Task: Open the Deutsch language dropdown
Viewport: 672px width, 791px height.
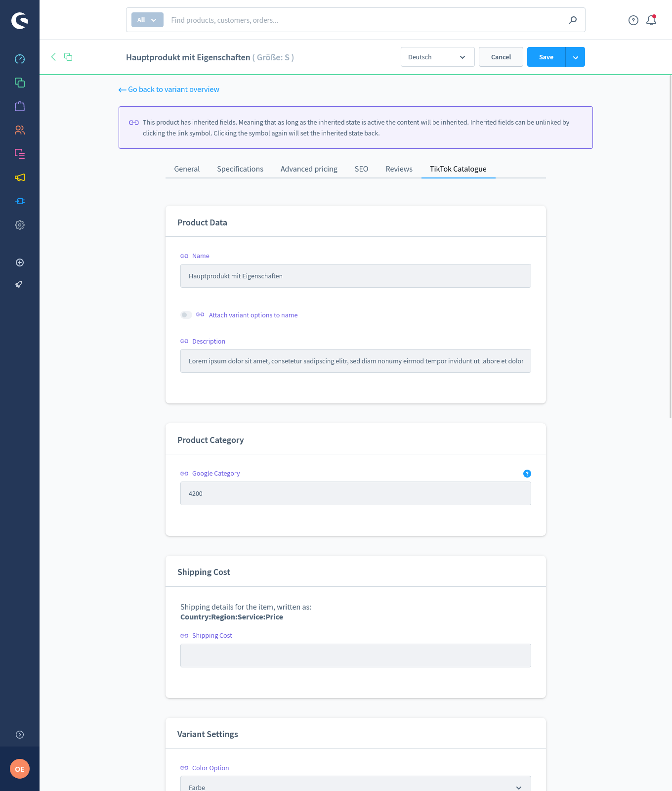Action: 438,57
